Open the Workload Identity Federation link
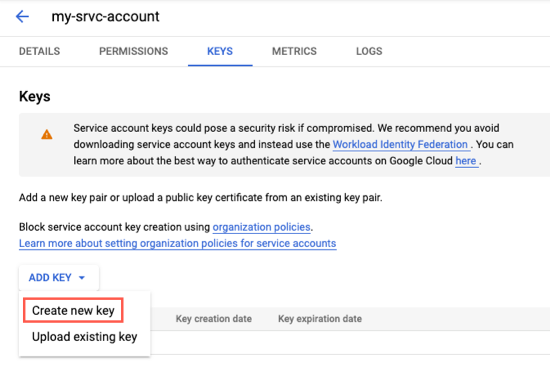 coord(401,145)
